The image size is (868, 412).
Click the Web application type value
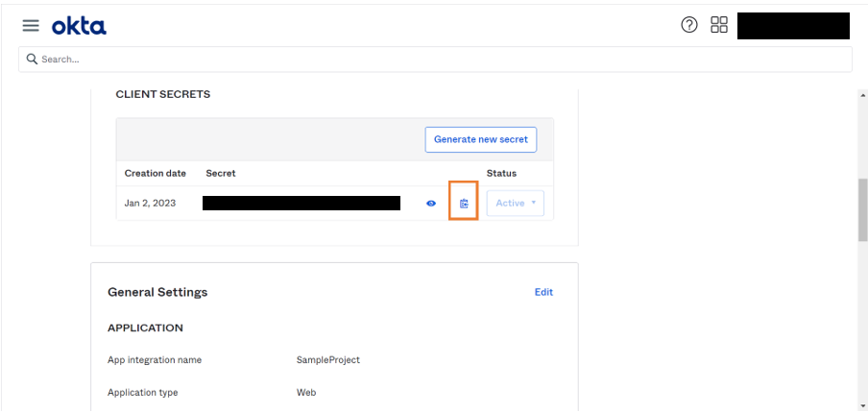click(x=305, y=393)
